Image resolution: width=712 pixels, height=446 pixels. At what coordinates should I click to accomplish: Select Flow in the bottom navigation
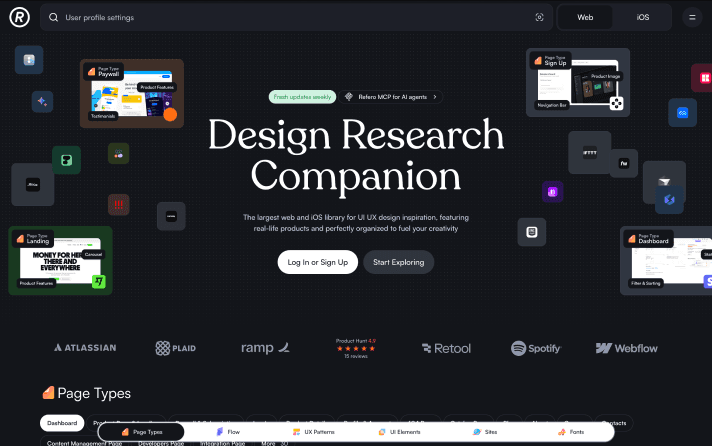point(228,432)
